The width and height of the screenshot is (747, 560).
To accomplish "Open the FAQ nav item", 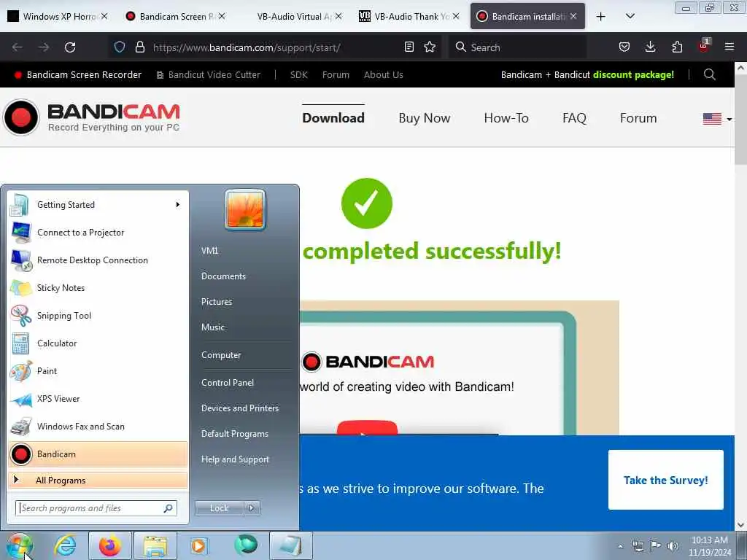I will coord(574,118).
